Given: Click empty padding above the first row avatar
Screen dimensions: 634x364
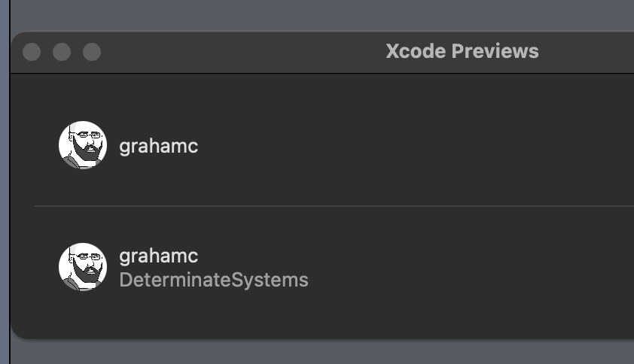Looking at the screenshot, I should point(83,96).
